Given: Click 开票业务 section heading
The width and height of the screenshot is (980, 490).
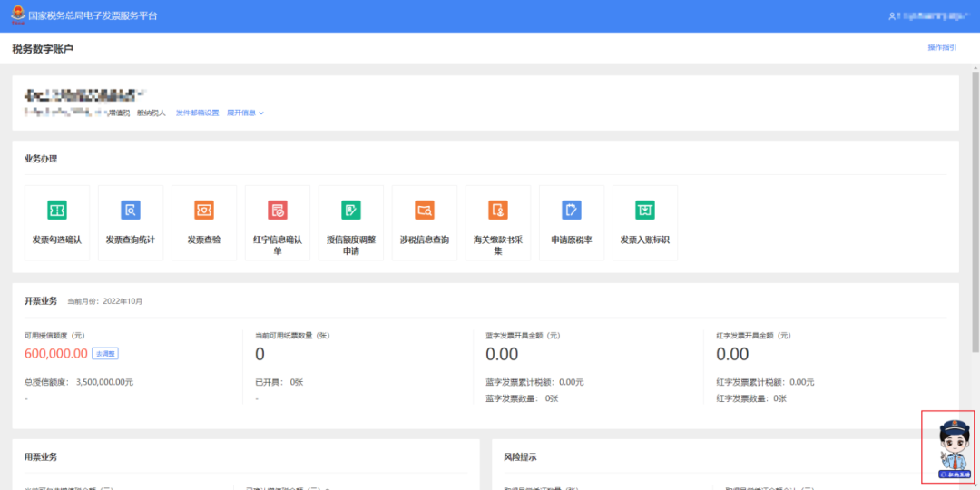Looking at the screenshot, I should coord(41,301).
